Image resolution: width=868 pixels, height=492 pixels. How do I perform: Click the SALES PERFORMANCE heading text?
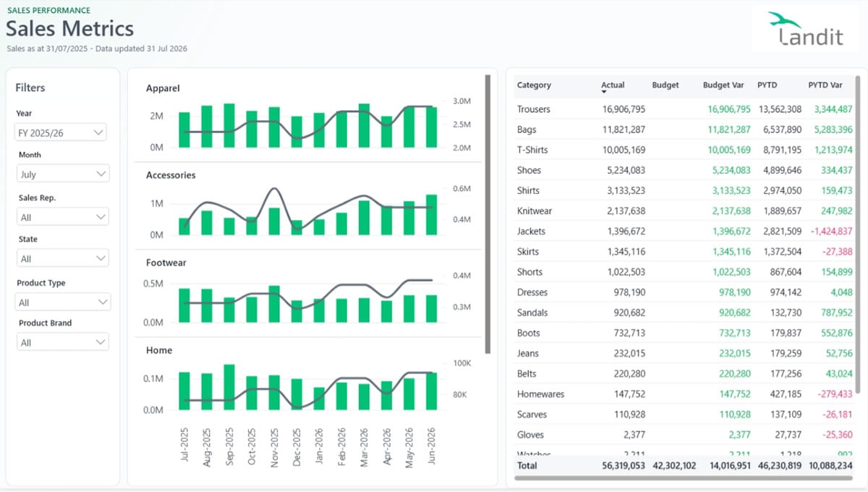click(49, 10)
